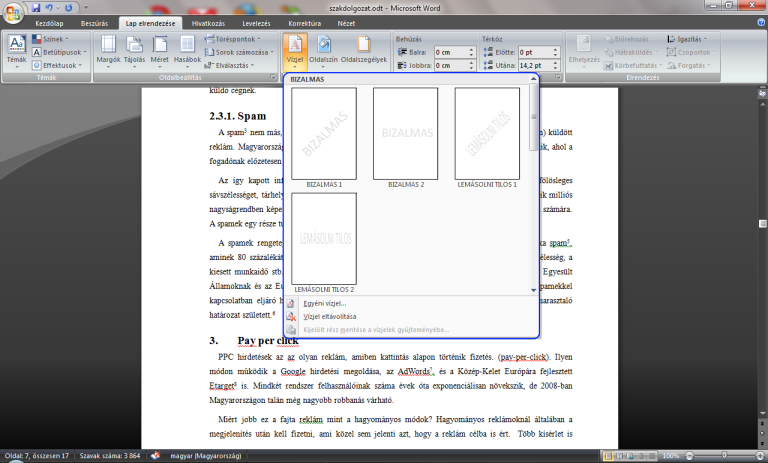Switch to Nézet tab
The image size is (768, 463).
coord(346,23)
